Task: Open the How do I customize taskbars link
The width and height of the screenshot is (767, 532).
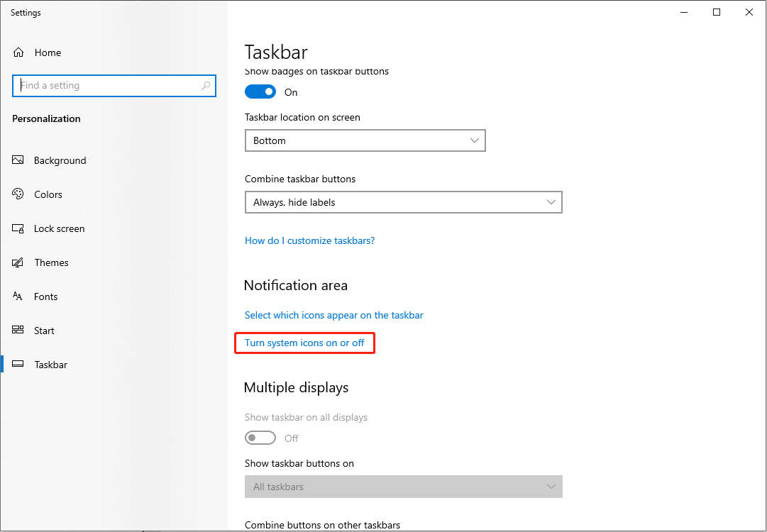Action: [309, 240]
